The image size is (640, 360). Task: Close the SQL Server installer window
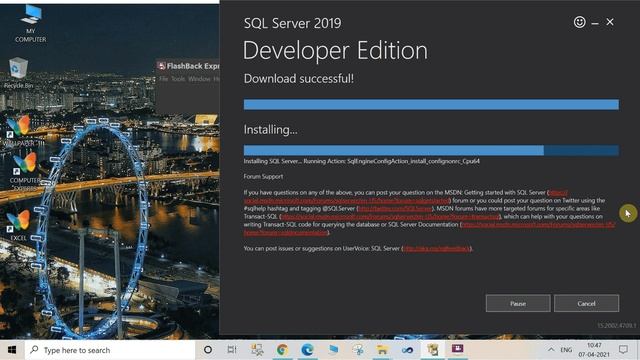pos(610,22)
